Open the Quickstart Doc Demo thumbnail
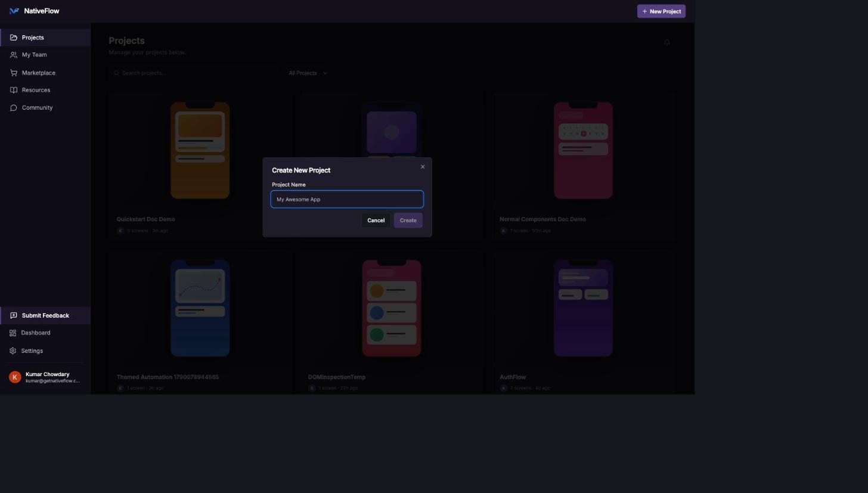 [x=200, y=150]
